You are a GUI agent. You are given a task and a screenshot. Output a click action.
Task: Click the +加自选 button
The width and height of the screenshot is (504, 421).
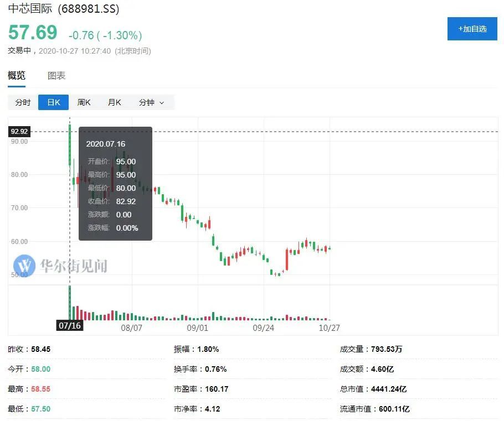(x=472, y=29)
